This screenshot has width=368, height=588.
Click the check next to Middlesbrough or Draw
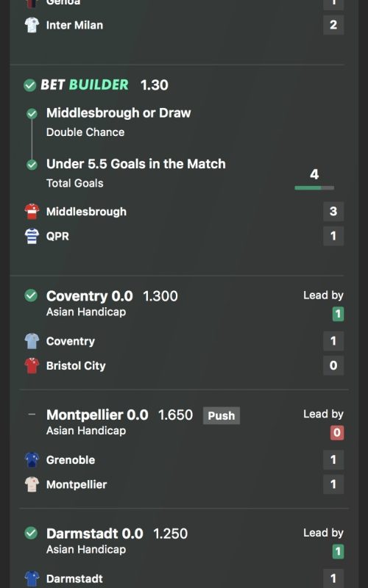[32, 114]
